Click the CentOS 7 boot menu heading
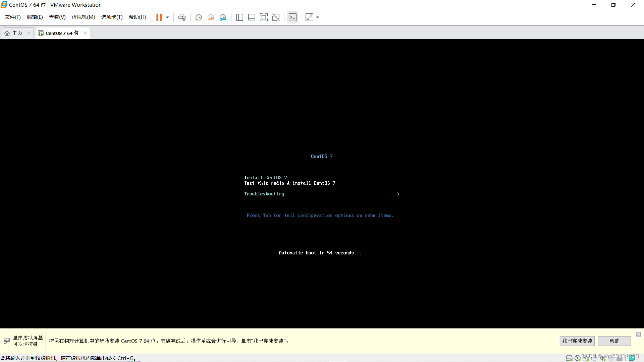The image size is (644, 362). (x=322, y=156)
